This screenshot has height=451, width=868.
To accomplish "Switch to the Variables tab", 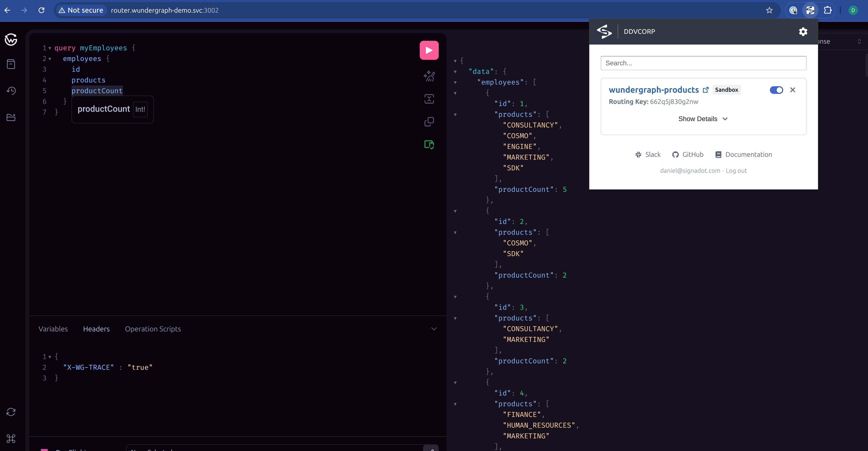I will tap(53, 329).
